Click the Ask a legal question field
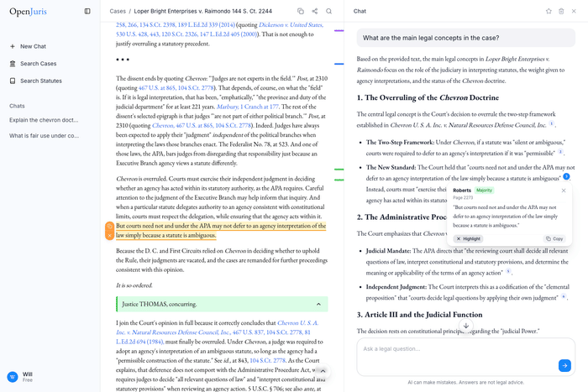Viewport: 588px width, 392px height. click(x=454, y=348)
